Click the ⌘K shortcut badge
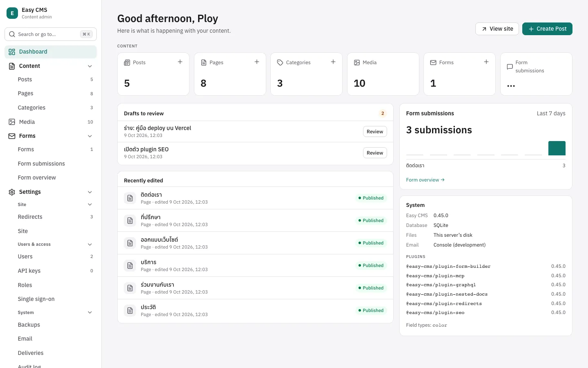Screen dimensions: 588x368 pyautogui.click(x=87, y=34)
